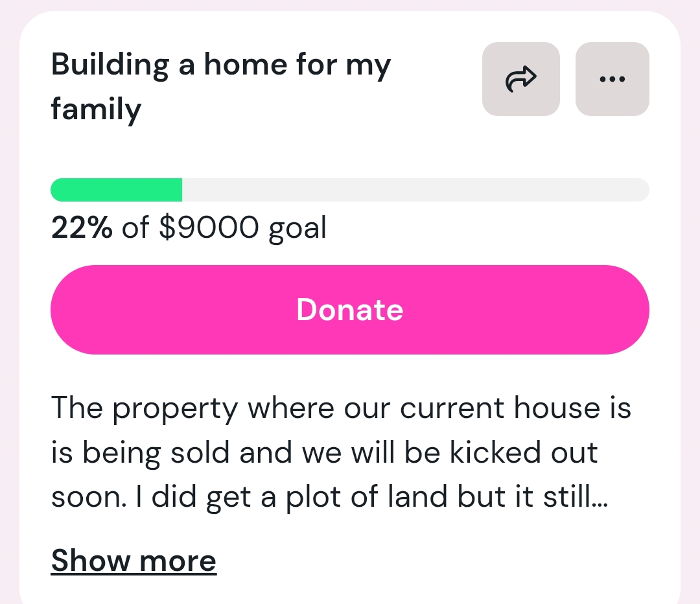This screenshot has height=604, width=700.
Task: Open the three-dots more options menu
Action: coord(612,79)
